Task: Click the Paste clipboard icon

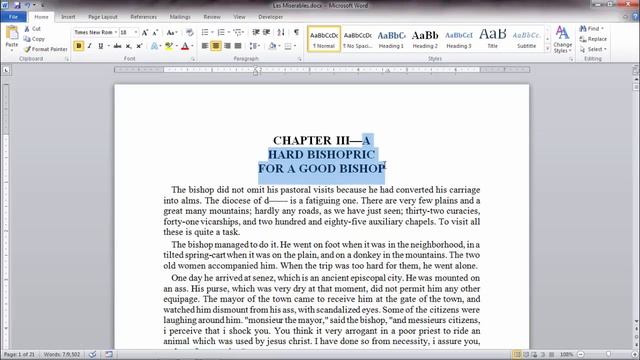Action: coord(12,33)
